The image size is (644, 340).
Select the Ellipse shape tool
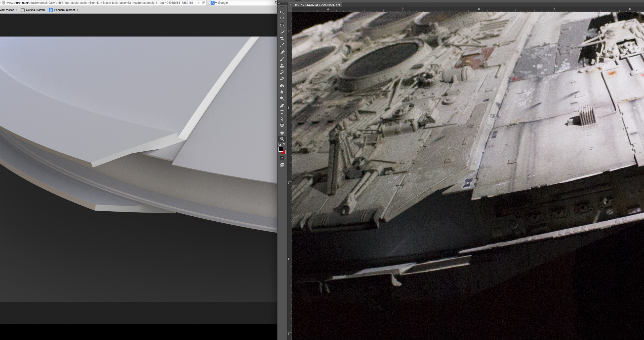(282, 125)
